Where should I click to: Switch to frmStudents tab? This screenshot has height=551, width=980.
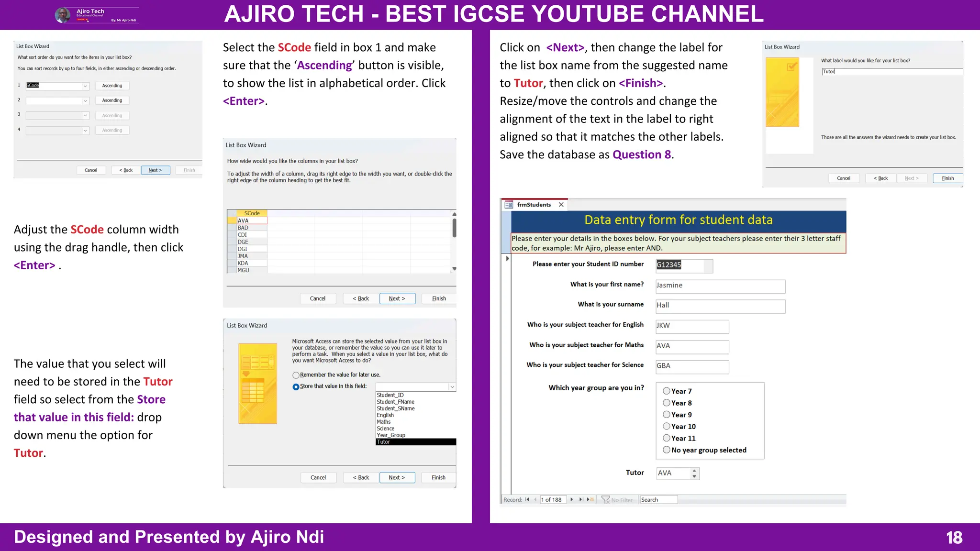pyautogui.click(x=534, y=205)
